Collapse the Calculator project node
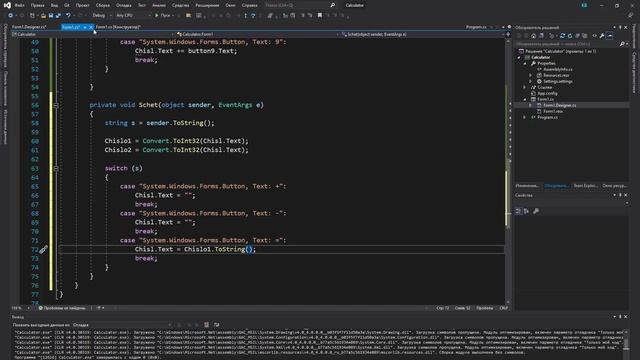This screenshot has height=360, width=640. tap(519, 58)
